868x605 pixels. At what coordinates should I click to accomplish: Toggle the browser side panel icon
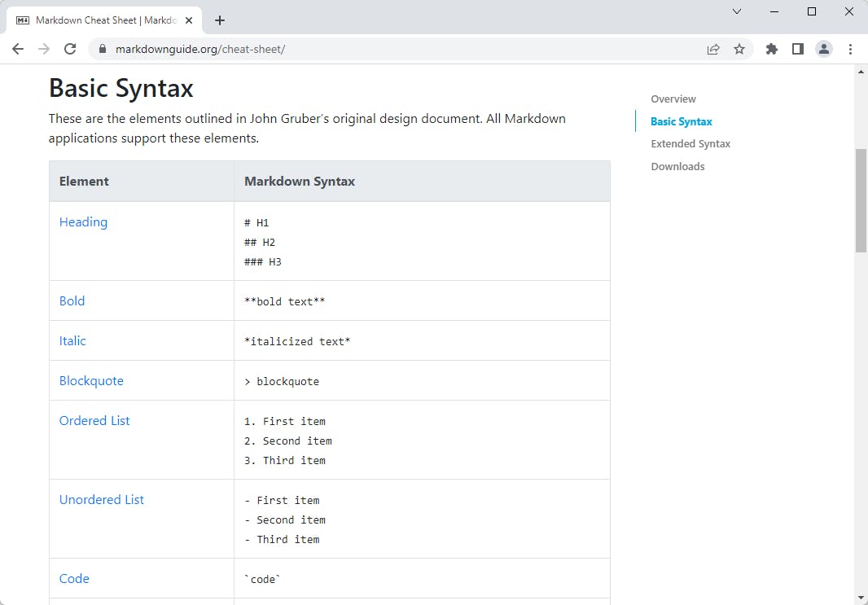[798, 49]
